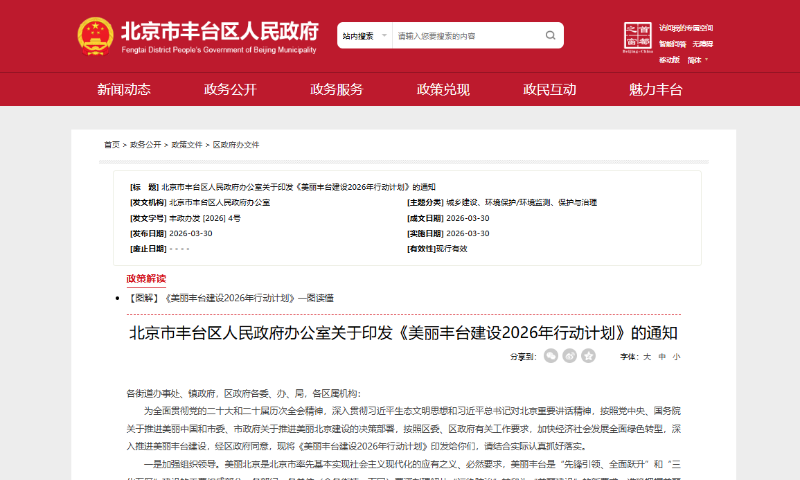The image size is (800, 480).
Task: Click the 无障碍 accessibility link
Action: click(704, 44)
